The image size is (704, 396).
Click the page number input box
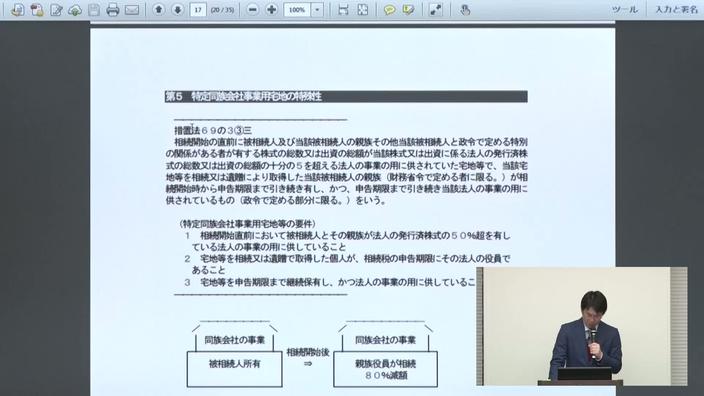[198, 10]
